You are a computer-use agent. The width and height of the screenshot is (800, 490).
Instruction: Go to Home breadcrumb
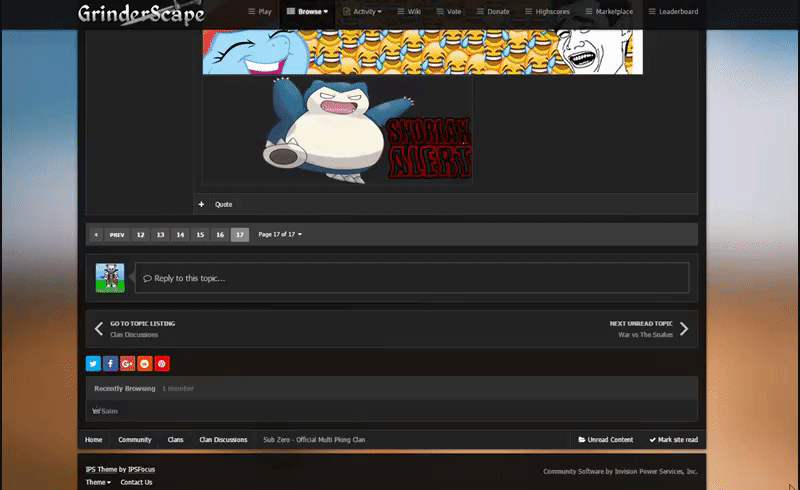(93, 439)
